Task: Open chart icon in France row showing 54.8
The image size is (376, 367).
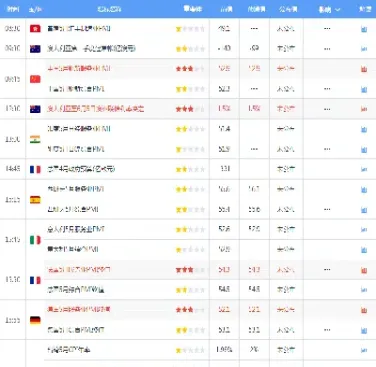Action: pyautogui.click(x=364, y=290)
